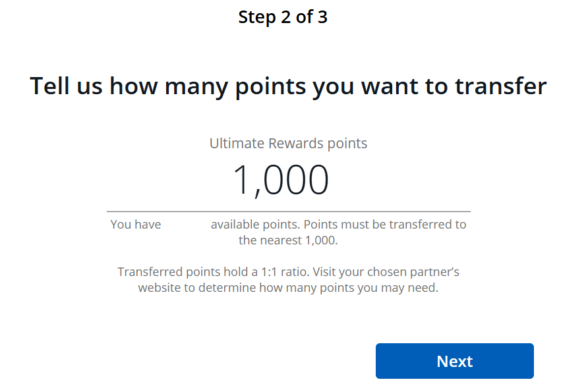Click the hidden balance gap after "You have"

[x=185, y=225]
